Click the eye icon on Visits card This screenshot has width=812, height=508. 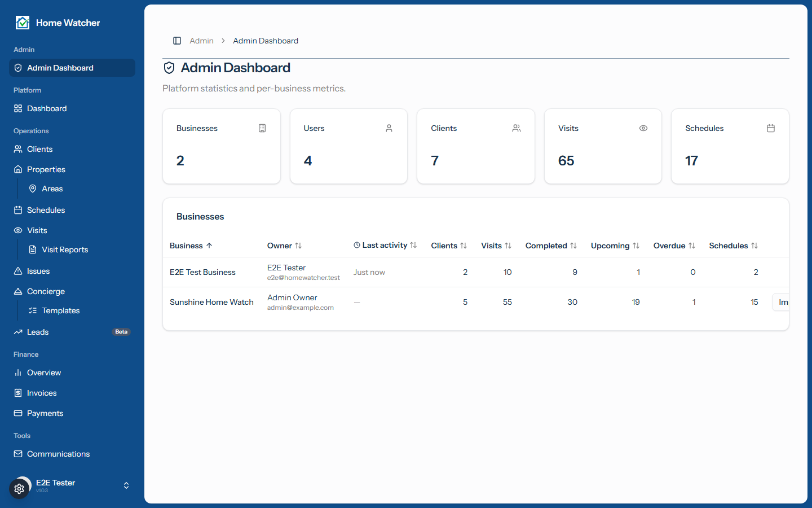643,128
